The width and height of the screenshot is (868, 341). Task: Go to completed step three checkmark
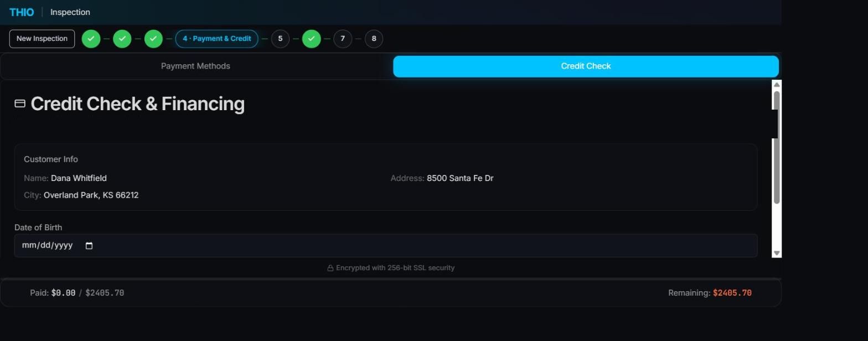(x=153, y=39)
